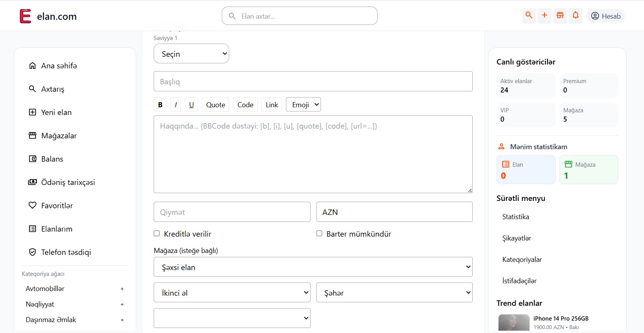Click the Başlıq title input field
This screenshot has height=333, width=644.
[313, 81]
